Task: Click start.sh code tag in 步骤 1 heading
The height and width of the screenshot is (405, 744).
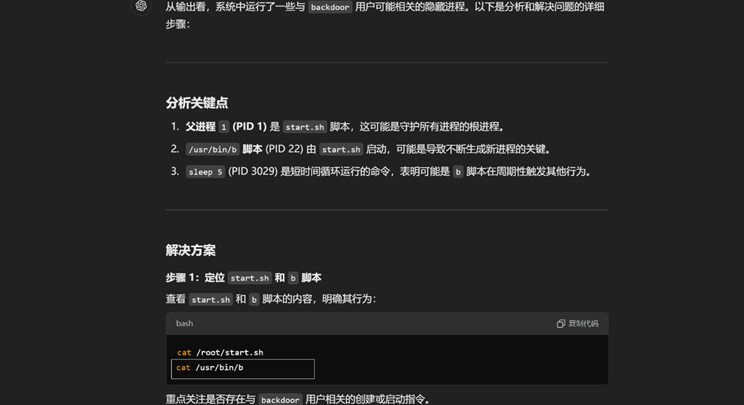Action: point(249,278)
